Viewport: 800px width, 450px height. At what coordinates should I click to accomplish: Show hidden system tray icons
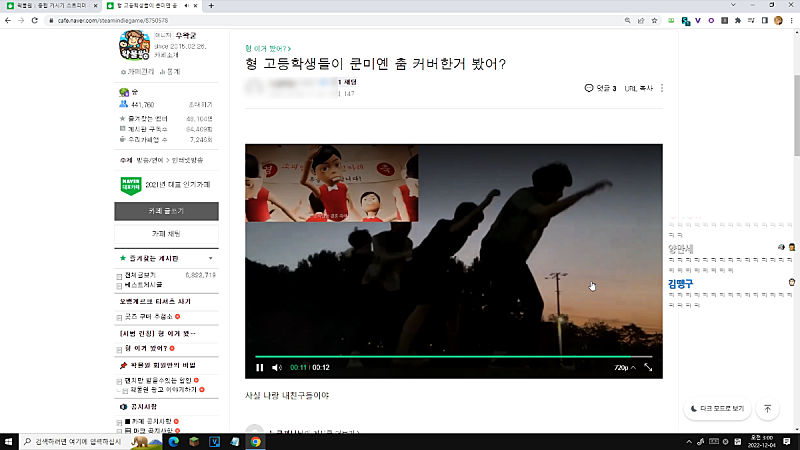click(x=689, y=442)
